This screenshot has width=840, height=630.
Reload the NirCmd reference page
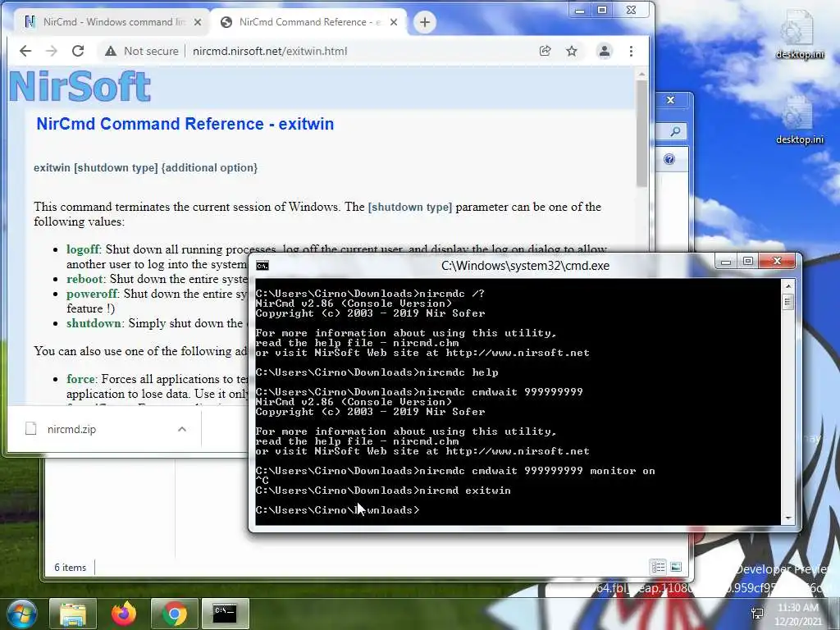tap(78, 51)
